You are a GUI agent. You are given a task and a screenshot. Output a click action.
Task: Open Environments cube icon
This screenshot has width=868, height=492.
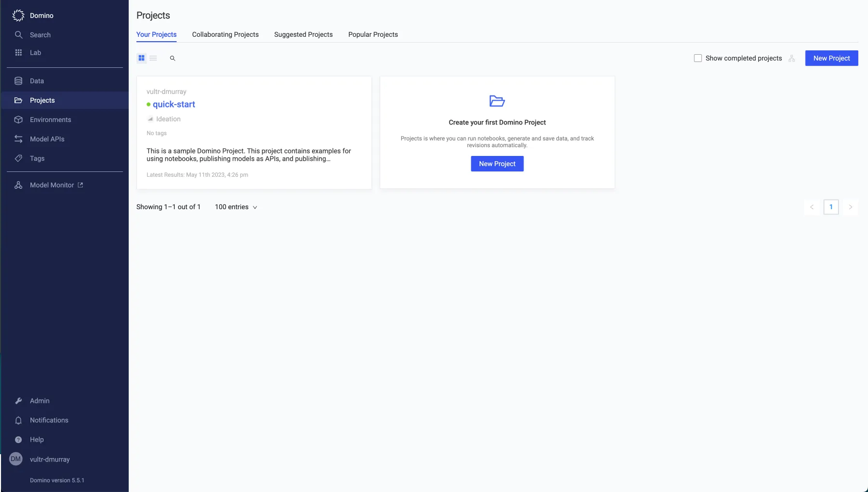pyautogui.click(x=18, y=120)
